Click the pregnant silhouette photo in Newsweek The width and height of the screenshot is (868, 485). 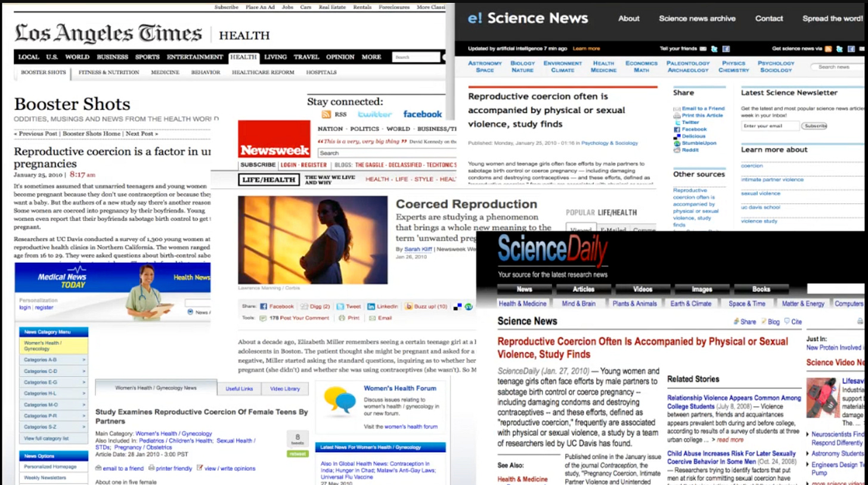(x=312, y=240)
